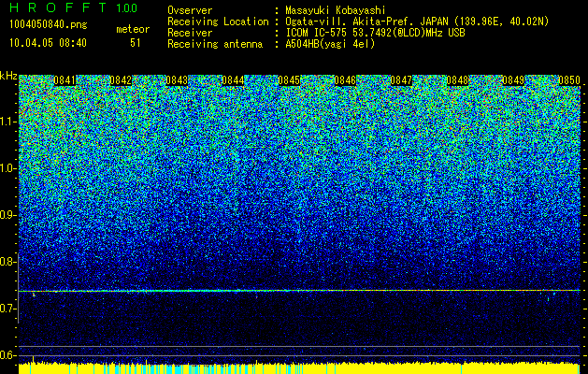Click the 0.6 kHz axis label
The height and width of the screenshot is (374, 588).
click(7, 355)
